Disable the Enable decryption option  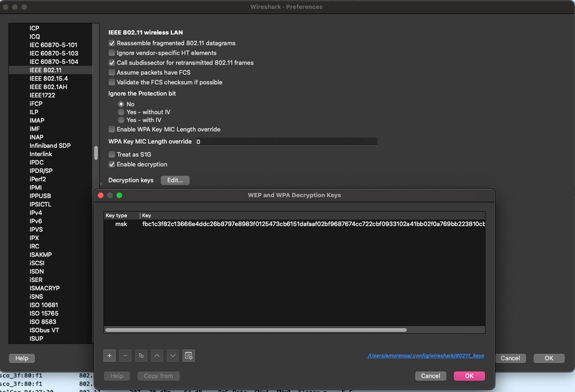point(111,163)
